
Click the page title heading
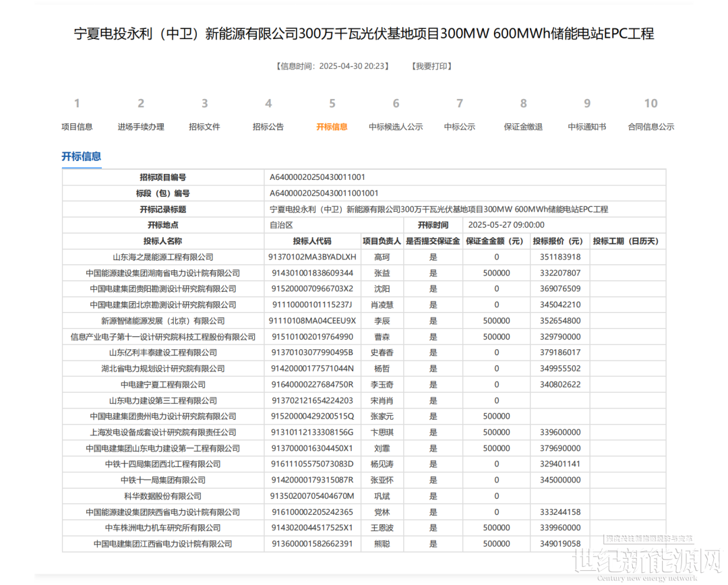pos(364,34)
